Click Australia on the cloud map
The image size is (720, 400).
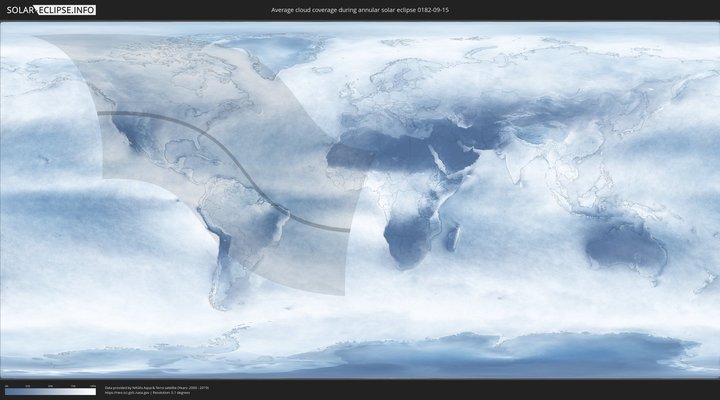(x=627, y=250)
